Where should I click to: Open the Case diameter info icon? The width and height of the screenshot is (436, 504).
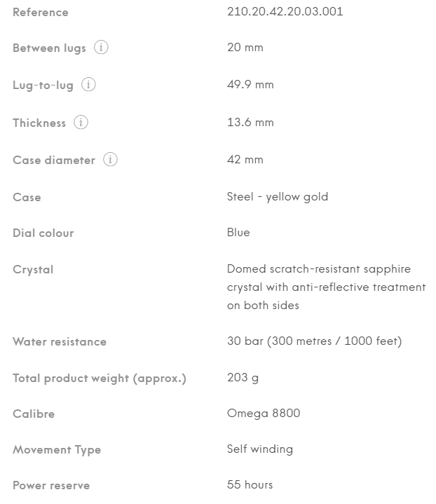[110, 159]
